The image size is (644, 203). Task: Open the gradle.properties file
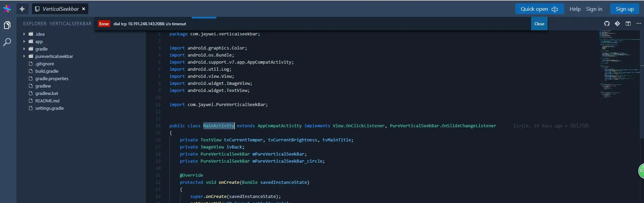52,79
